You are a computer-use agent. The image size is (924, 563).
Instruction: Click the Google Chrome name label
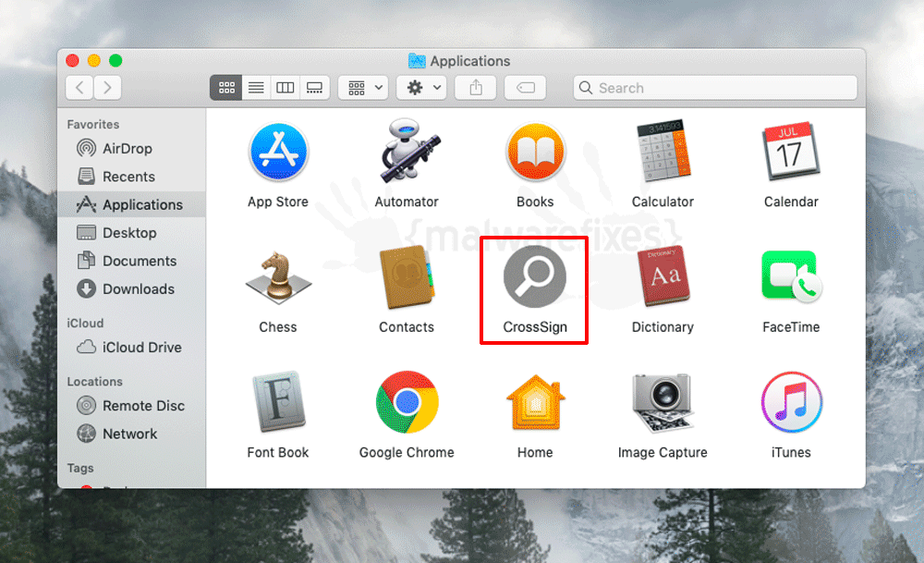(407, 453)
